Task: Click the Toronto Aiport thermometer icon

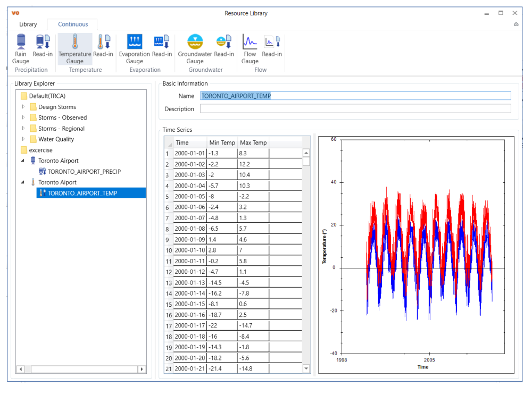Action: pyautogui.click(x=33, y=182)
